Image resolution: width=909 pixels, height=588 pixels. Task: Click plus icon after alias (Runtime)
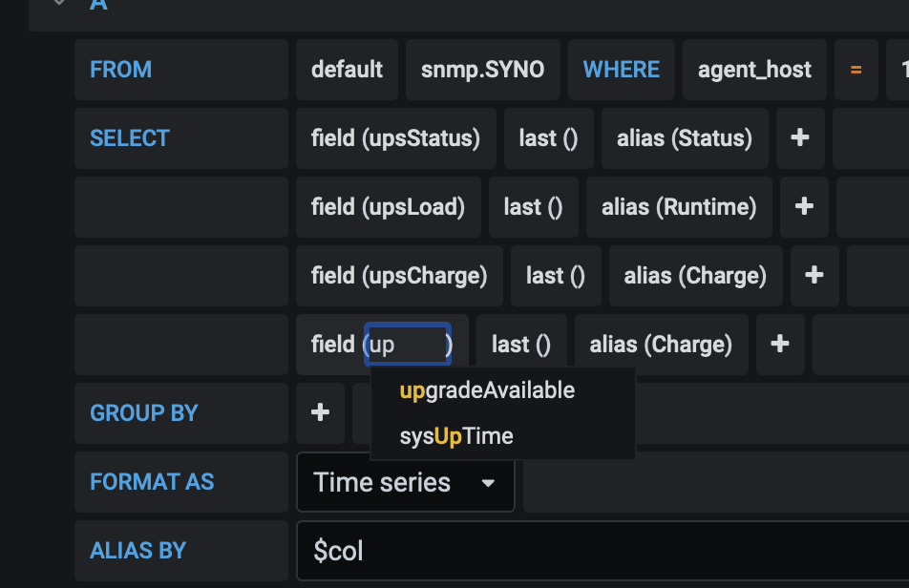click(804, 207)
